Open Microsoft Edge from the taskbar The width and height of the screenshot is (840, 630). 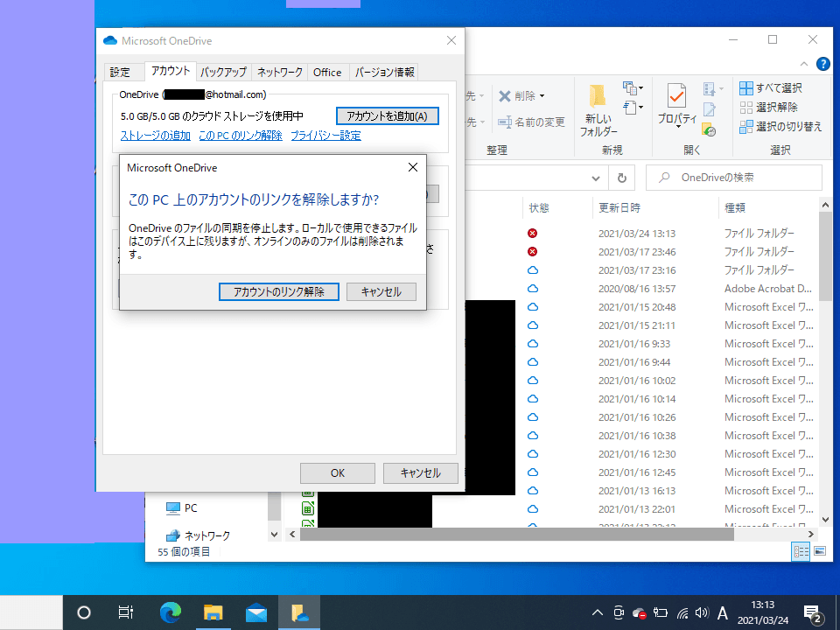(170, 612)
